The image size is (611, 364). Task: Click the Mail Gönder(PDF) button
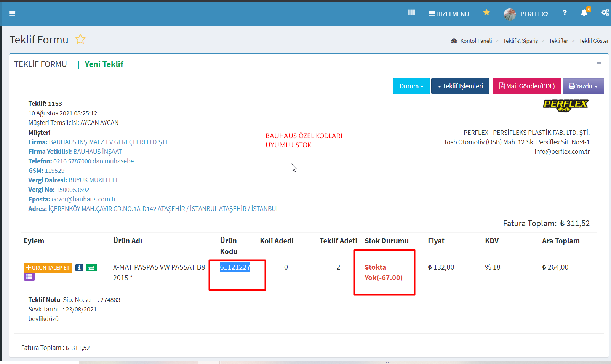pos(527,86)
